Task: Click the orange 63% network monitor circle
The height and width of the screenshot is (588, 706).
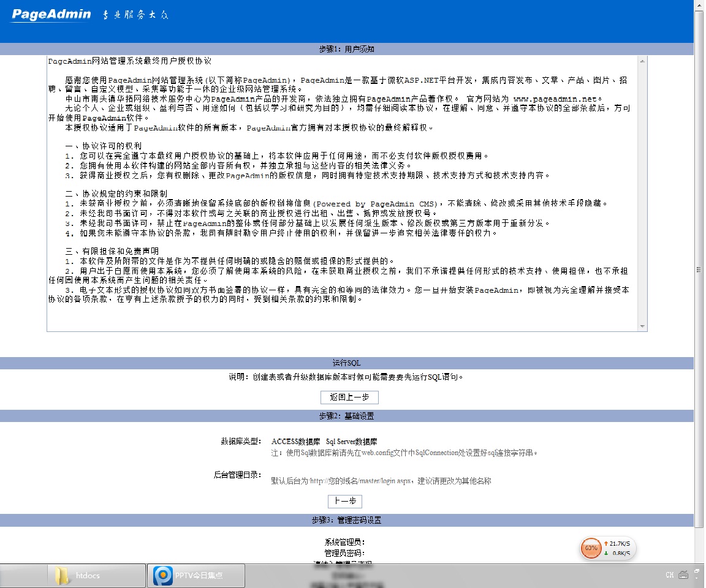Action: coord(591,548)
